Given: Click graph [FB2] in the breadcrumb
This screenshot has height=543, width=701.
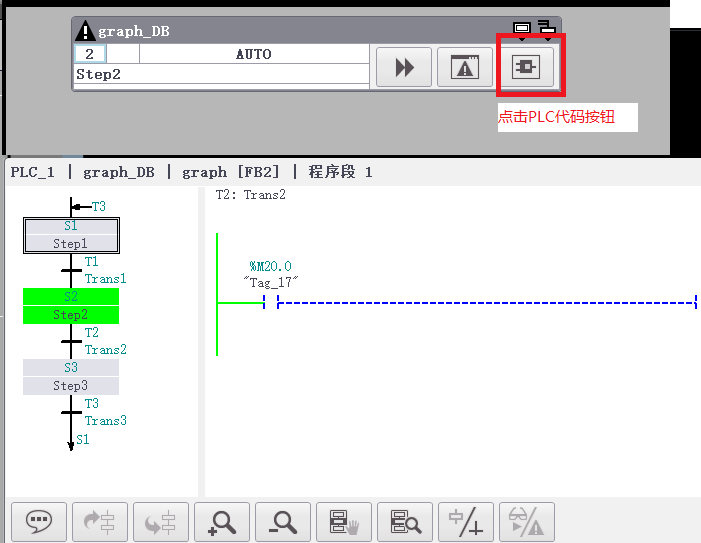Looking at the screenshot, I should [x=231, y=172].
